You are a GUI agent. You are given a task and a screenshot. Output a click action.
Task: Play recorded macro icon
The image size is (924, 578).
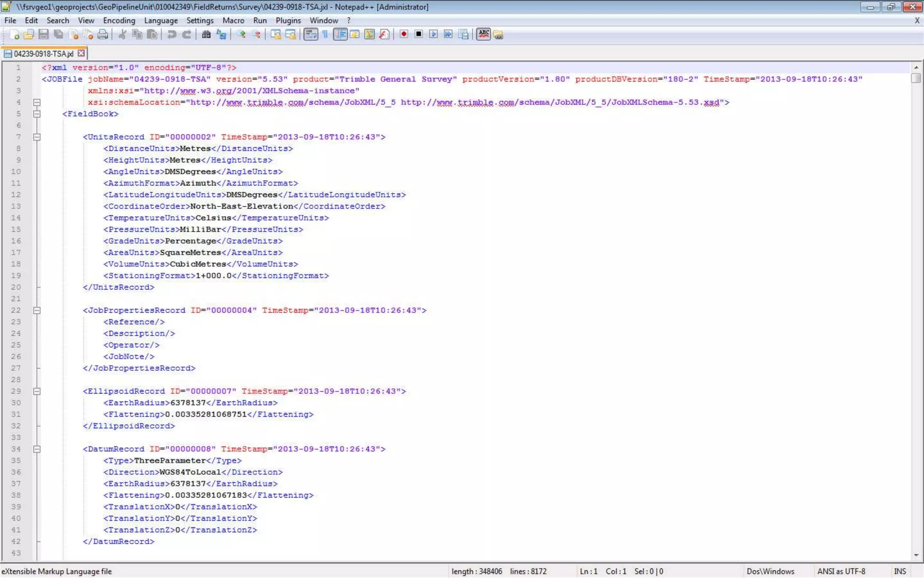(x=434, y=34)
